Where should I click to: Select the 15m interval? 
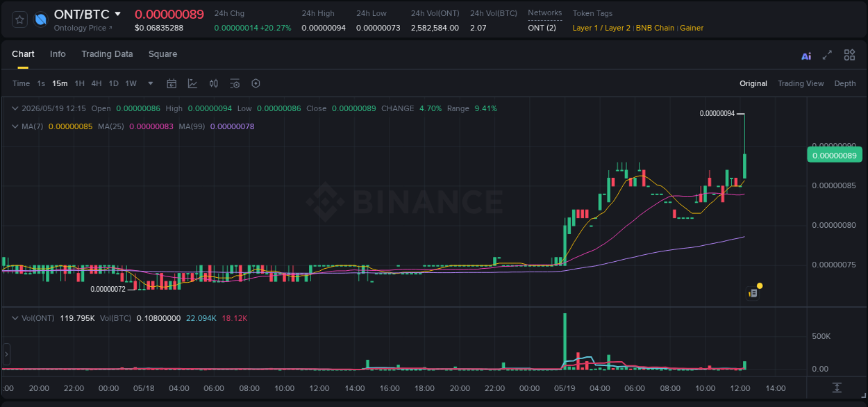60,83
